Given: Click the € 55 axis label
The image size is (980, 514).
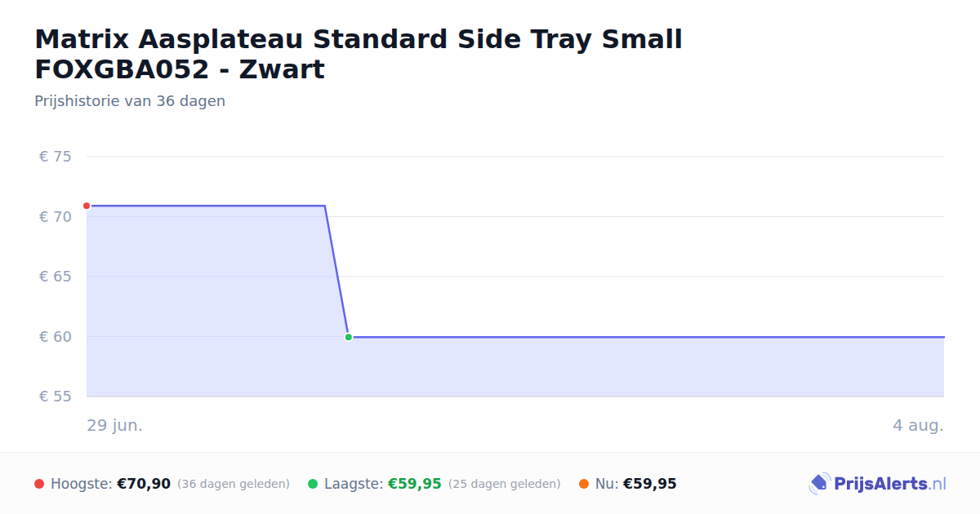Looking at the screenshot, I should click(56, 397).
